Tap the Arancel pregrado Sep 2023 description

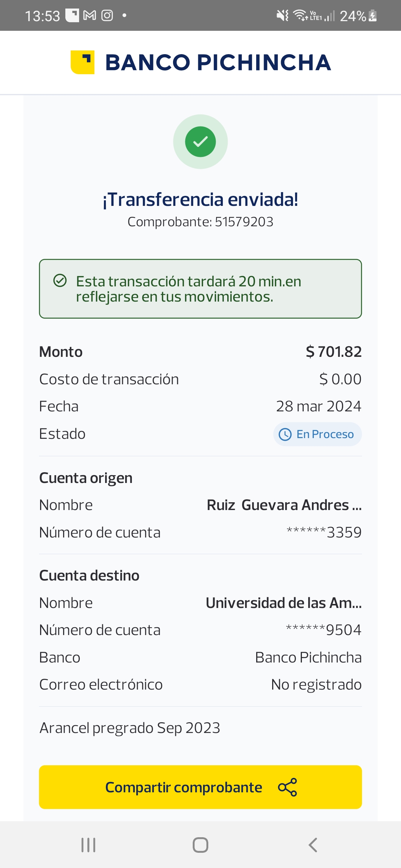point(130,728)
